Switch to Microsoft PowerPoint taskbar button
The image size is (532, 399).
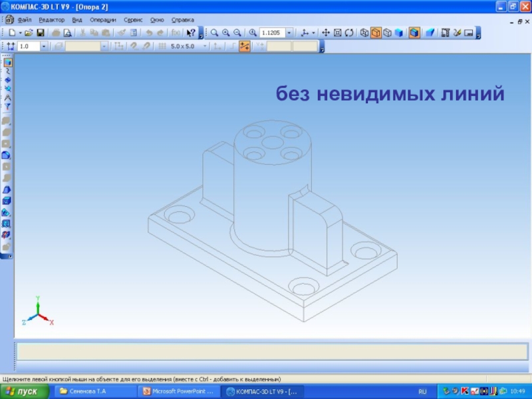pyautogui.click(x=178, y=392)
